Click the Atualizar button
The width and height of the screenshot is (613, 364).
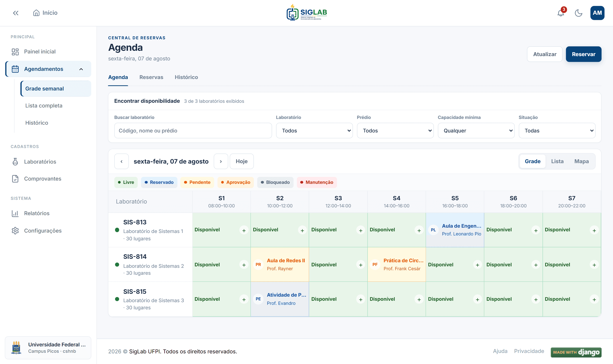coord(545,54)
